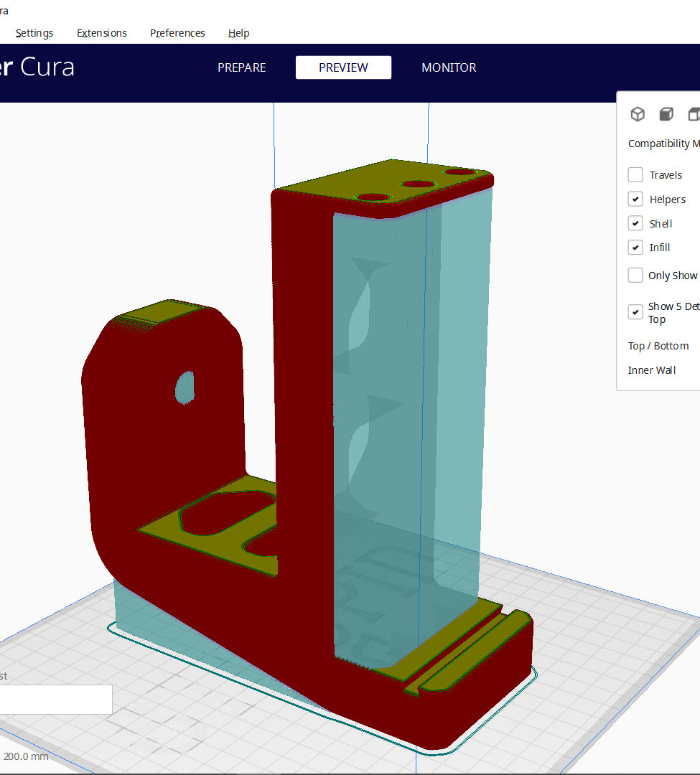Viewport: 700px width, 775px height.
Task: Select the PREVIEW stage tab
Action: pyautogui.click(x=344, y=67)
